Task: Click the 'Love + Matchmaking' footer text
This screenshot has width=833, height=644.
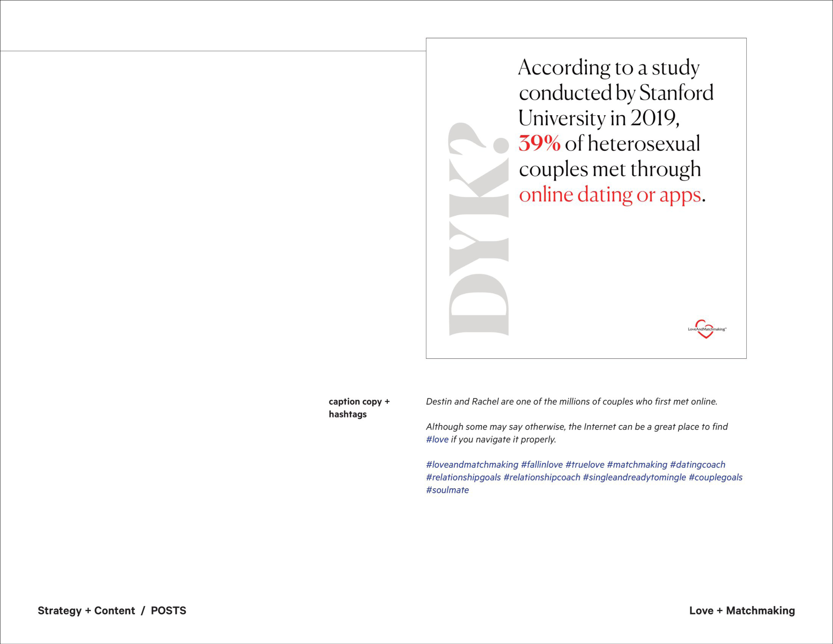Action: pos(741,610)
